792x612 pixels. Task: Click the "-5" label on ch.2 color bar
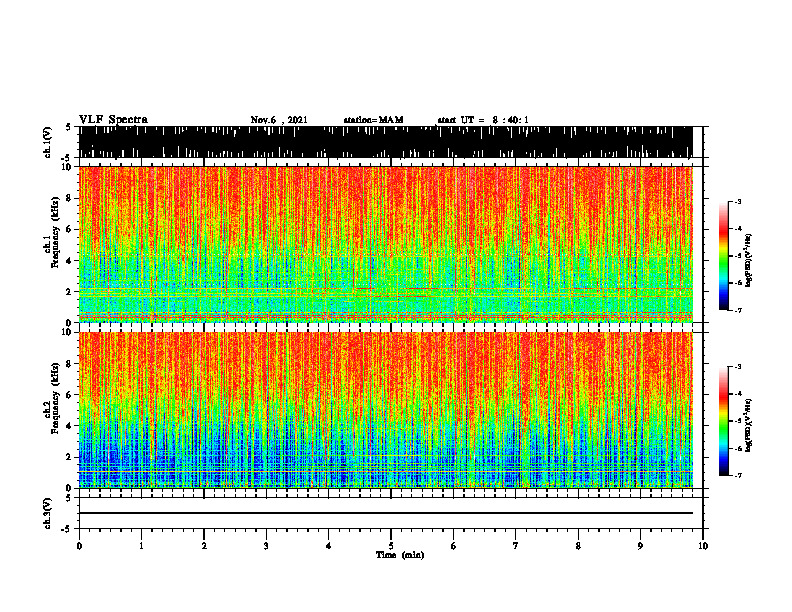(738, 421)
